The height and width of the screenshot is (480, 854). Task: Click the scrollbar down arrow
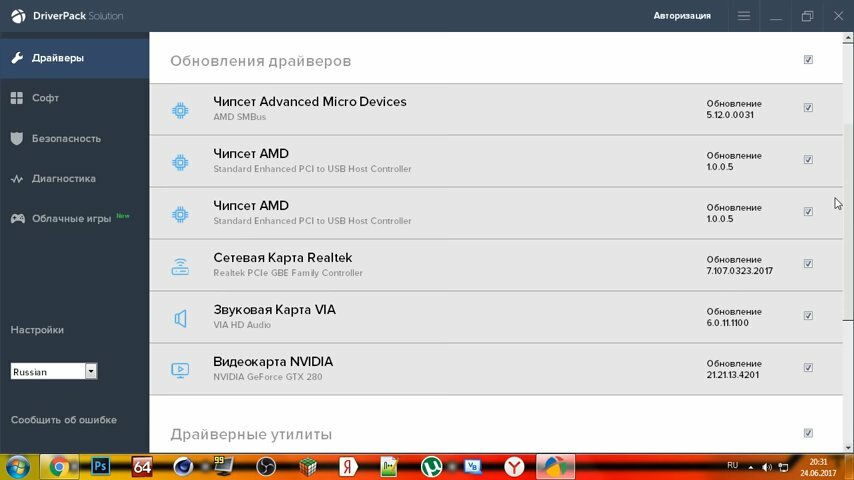848,448
